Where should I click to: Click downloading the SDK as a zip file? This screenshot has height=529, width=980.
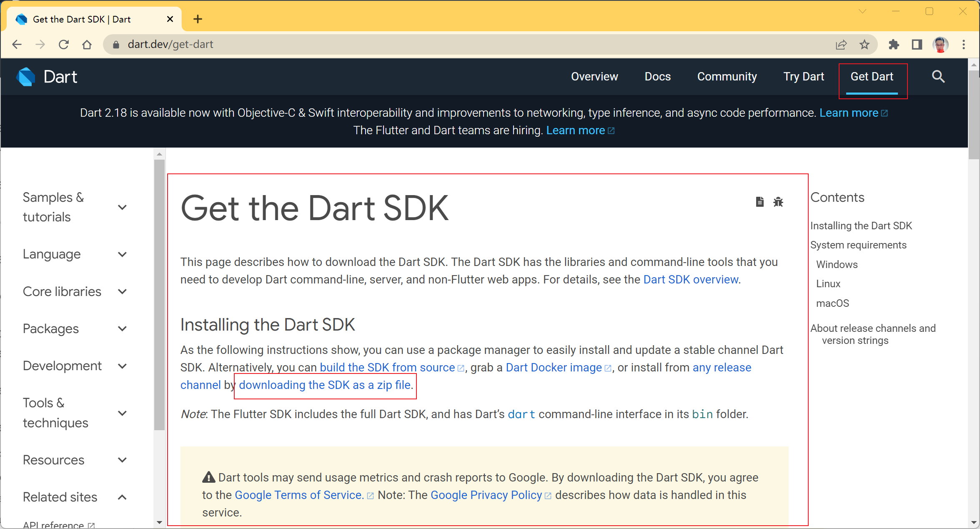tap(325, 385)
